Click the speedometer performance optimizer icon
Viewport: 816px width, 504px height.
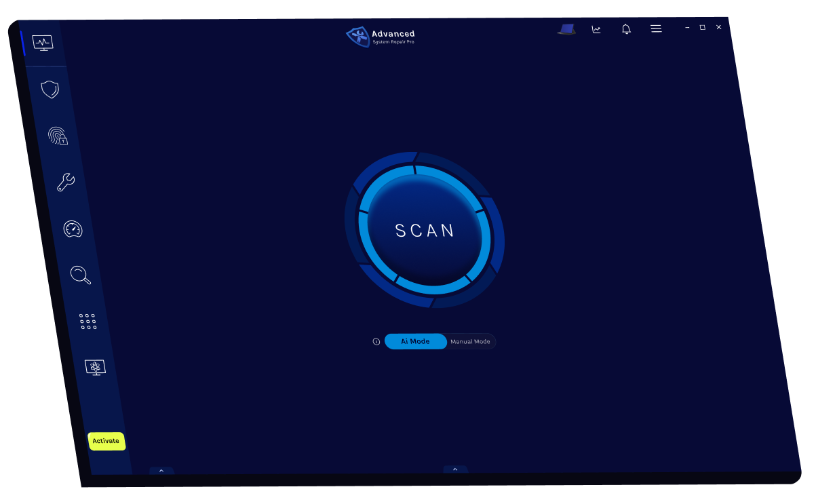pyautogui.click(x=73, y=229)
